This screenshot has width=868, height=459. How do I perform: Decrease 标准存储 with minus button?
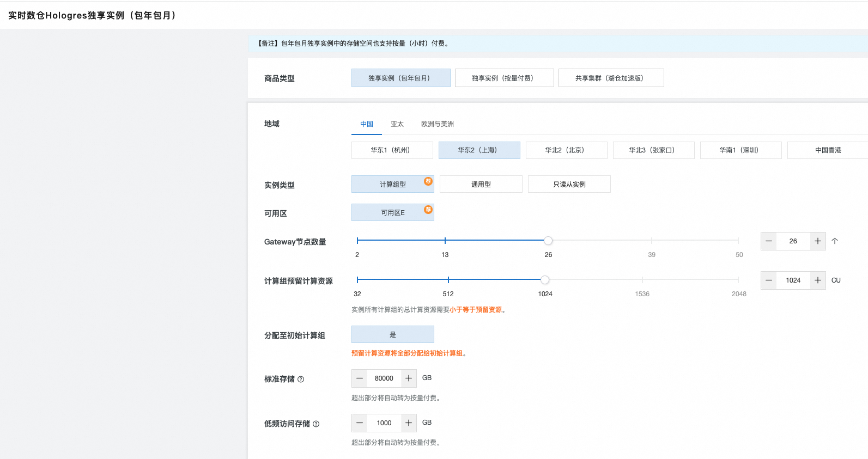(360, 378)
